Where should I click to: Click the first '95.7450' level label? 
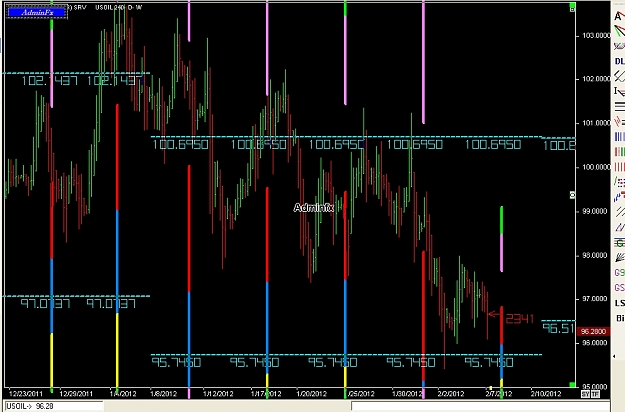click(x=176, y=362)
